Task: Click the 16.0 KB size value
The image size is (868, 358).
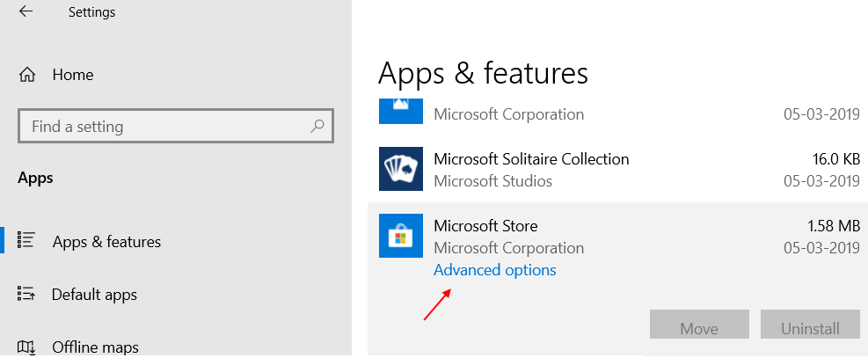Action: [836, 159]
